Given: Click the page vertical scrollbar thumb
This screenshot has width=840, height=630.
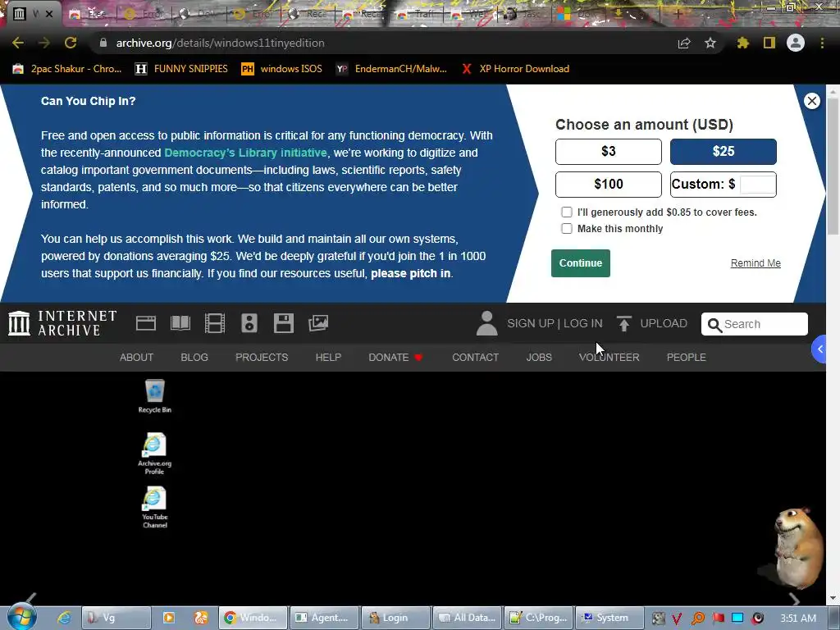Looking at the screenshot, I should point(833,165).
